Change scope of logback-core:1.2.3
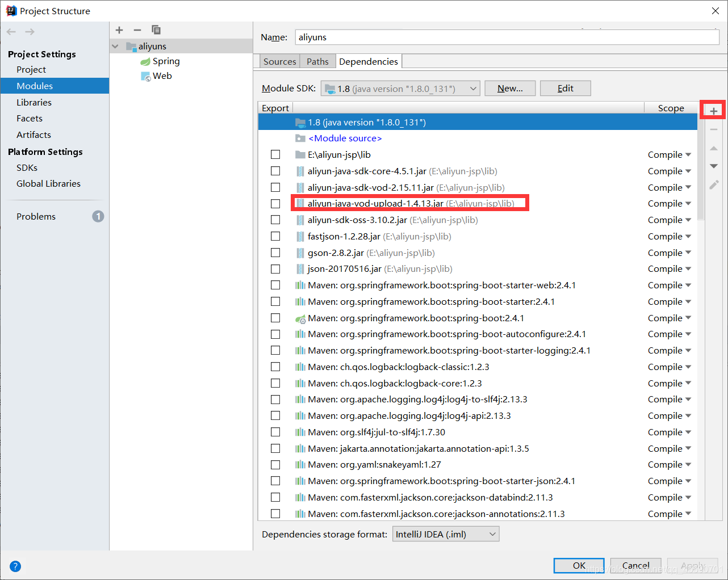The height and width of the screenshot is (580, 728). [x=670, y=384]
